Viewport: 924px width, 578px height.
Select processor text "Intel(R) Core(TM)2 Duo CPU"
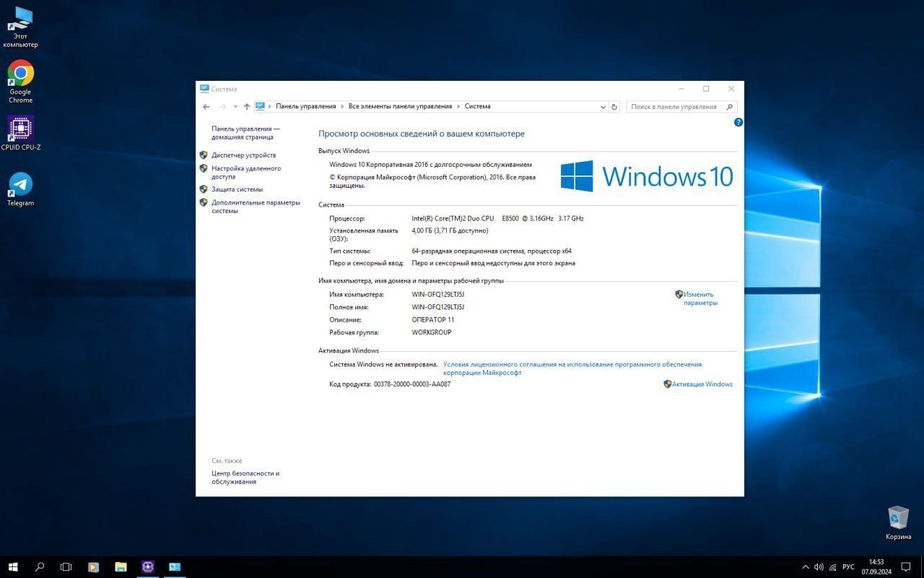click(453, 218)
